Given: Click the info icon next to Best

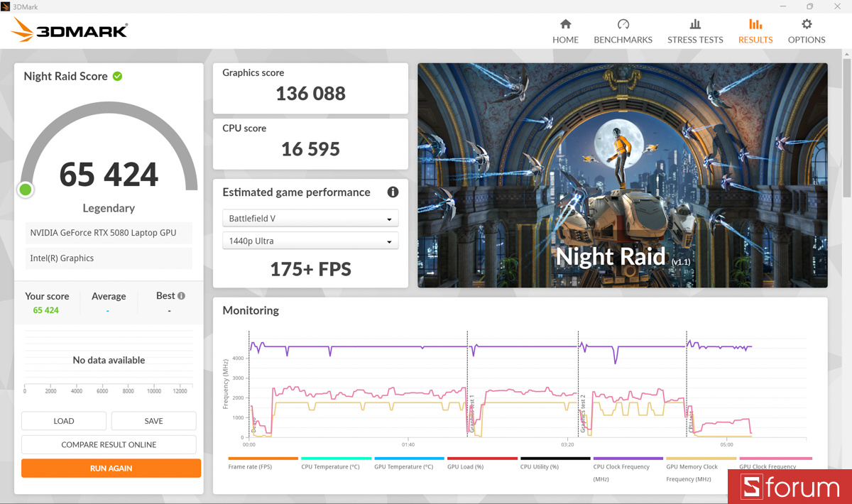Looking at the screenshot, I should (x=181, y=296).
